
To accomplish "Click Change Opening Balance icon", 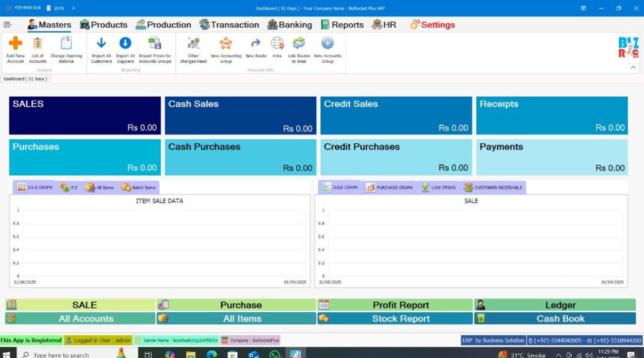I will pyautogui.click(x=66, y=43).
